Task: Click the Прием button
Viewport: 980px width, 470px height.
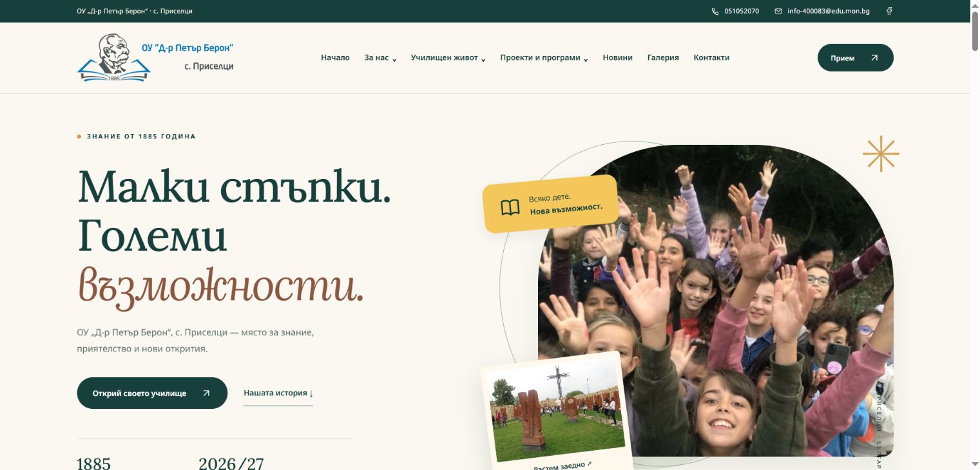Action: coord(856,57)
